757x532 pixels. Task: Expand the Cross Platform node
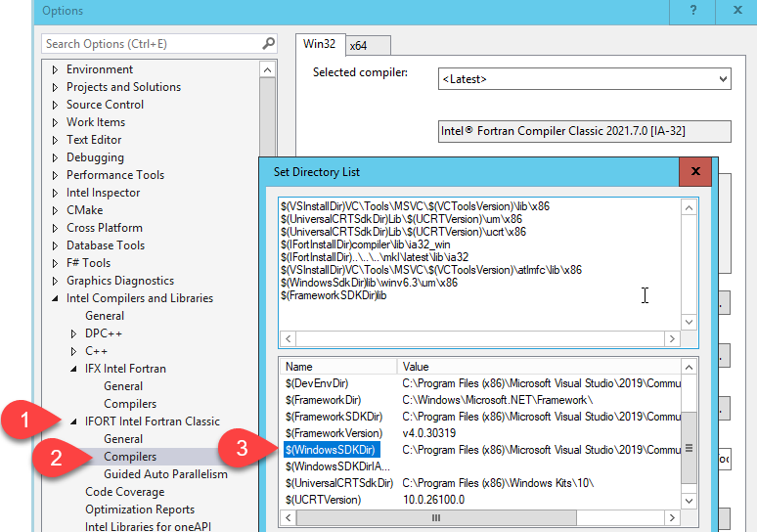point(55,228)
